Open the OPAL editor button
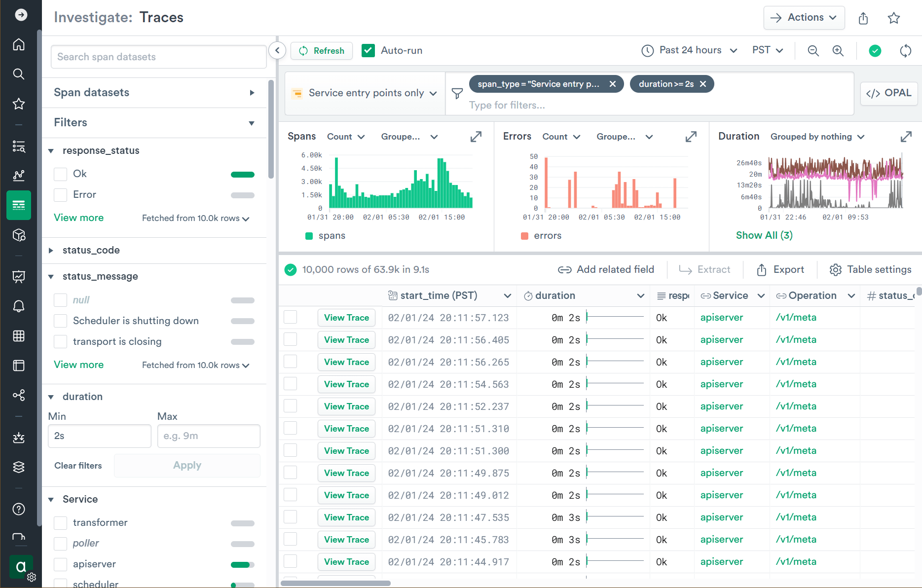This screenshot has height=588, width=922. pos(889,93)
